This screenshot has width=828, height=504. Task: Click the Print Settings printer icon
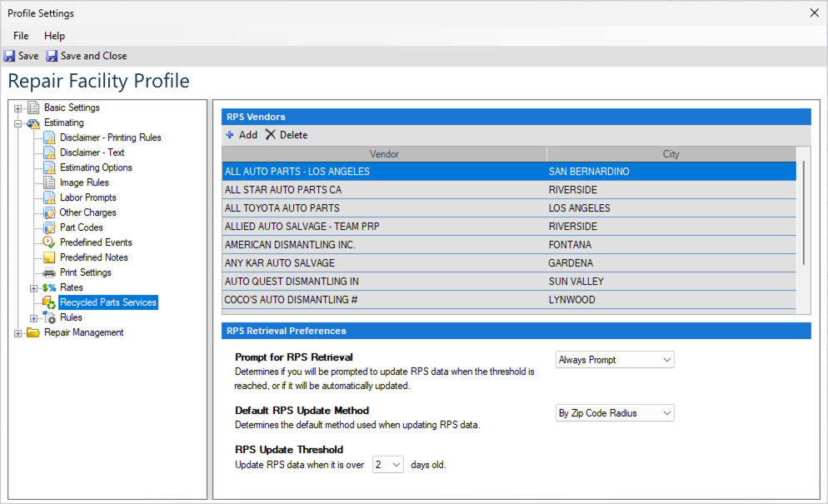(49, 272)
